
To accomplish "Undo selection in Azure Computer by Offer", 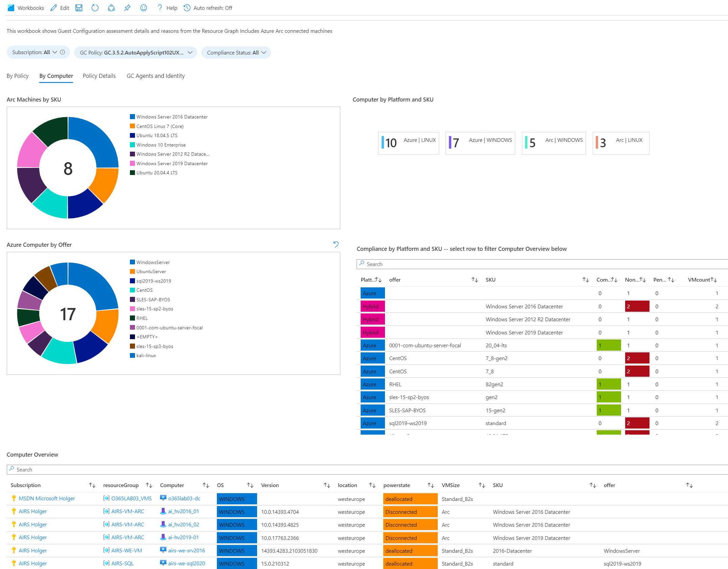I will point(336,244).
